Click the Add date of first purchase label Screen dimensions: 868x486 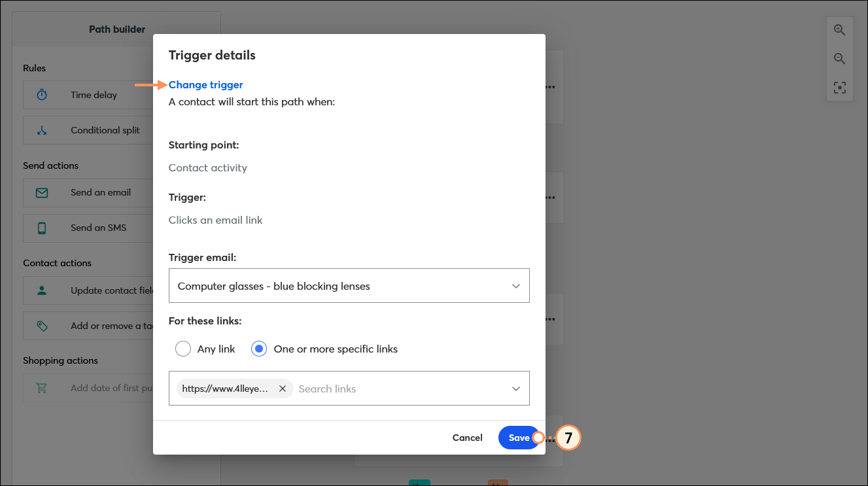111,388
